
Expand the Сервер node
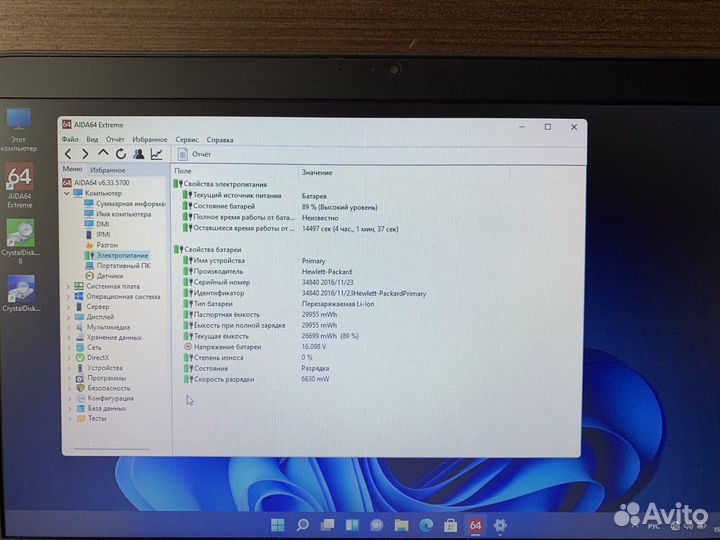[68, 307]
